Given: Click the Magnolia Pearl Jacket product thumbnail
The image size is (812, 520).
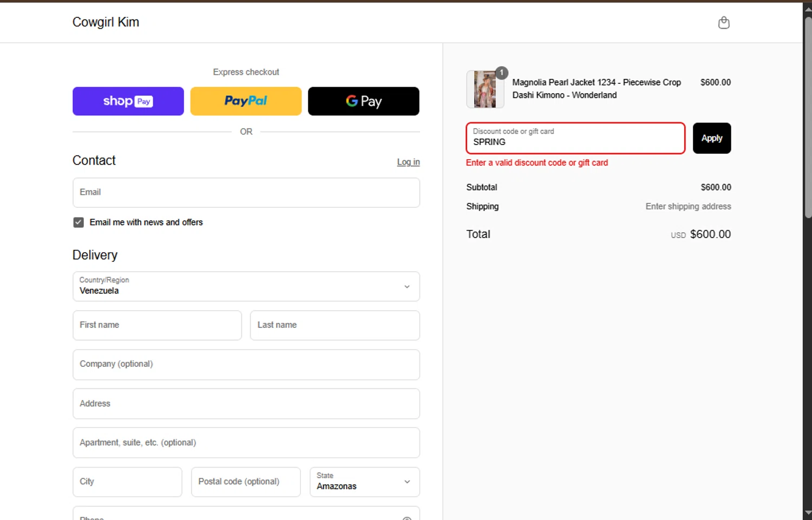Looking at the screenshot, I should click(485, 89).
